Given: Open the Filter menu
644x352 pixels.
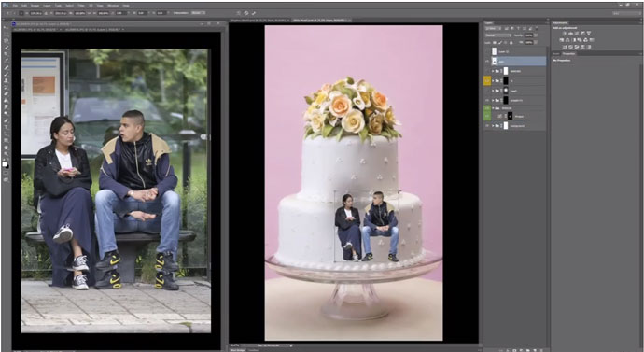Looking at the screenshot, I should coord(81,6).
